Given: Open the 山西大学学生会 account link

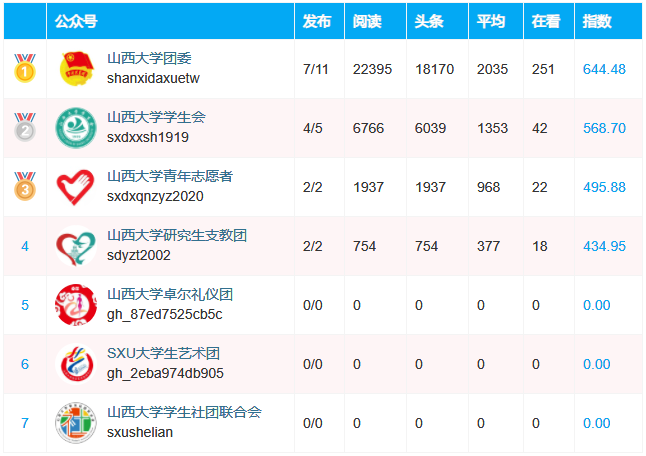Looking at the screenshot, I should pyautogui.click(x=157, y=117).
